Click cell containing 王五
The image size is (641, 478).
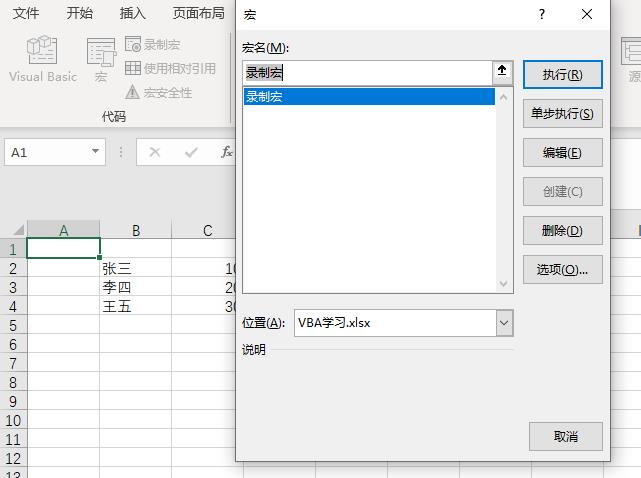point(136,306)
